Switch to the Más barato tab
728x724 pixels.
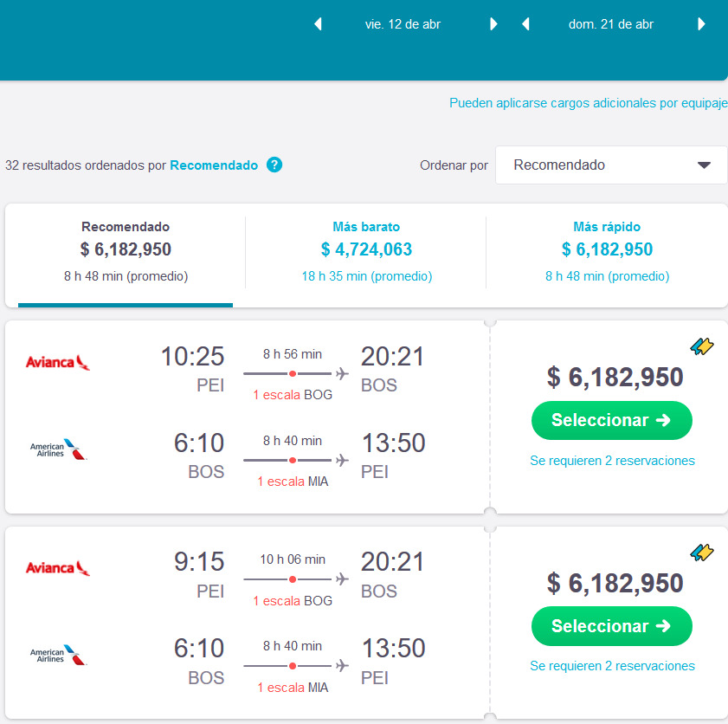pos(366,251)
